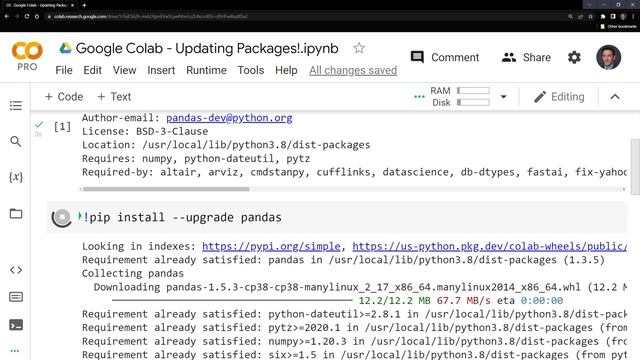This screenshot has width=640, height=360.
Task: Reload the browser page
Action: click(27, 16)
